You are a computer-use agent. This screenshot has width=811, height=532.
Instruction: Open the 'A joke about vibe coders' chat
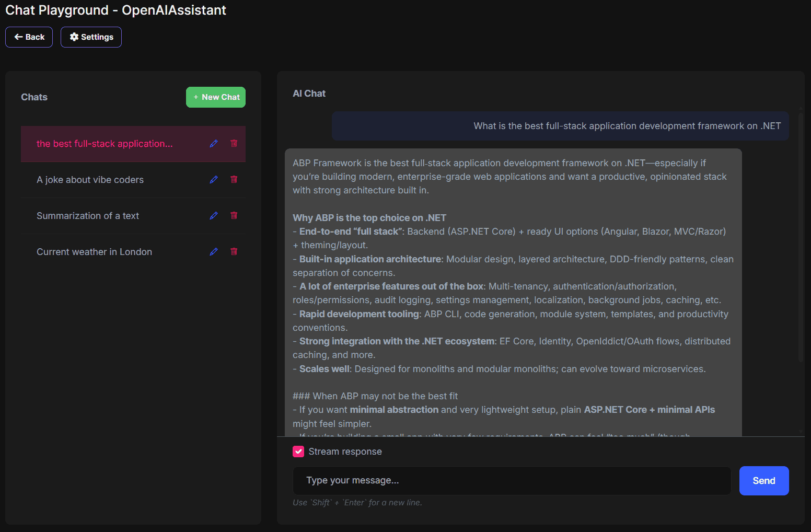pos(90,179)
